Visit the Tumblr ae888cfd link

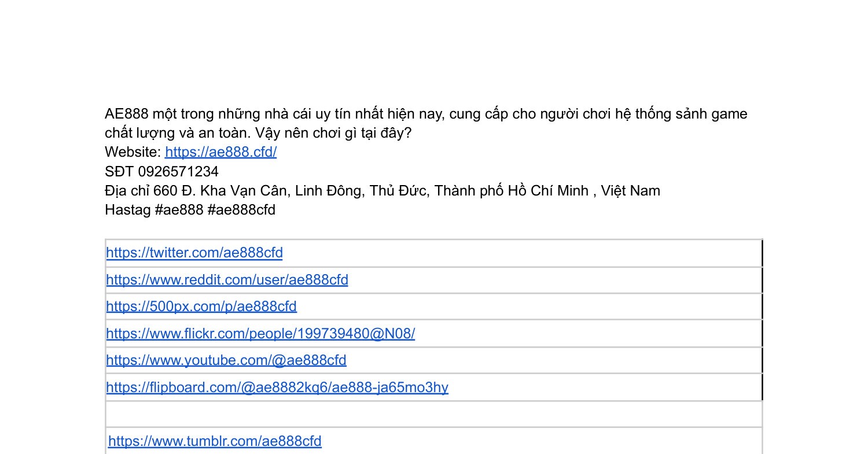click(x=215, y=441)
